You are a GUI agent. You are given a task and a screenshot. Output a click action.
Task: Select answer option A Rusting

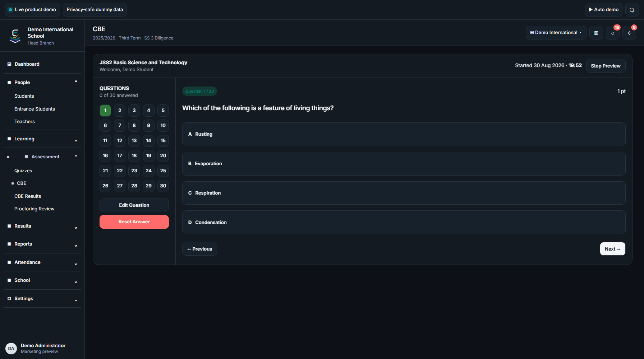pyautogui.click(x=404, y=134)
